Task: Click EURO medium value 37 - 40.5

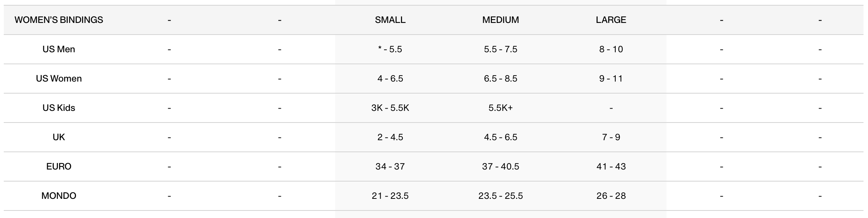Action: (x=500, y=167)
